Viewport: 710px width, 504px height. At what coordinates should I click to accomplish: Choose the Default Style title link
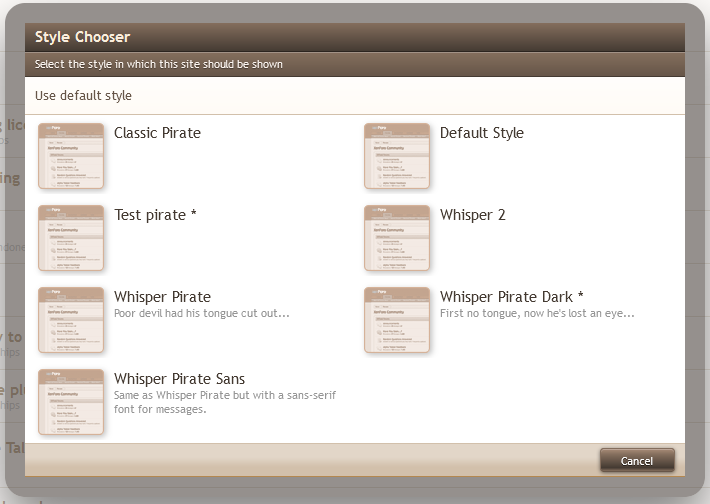coord(482,133)
